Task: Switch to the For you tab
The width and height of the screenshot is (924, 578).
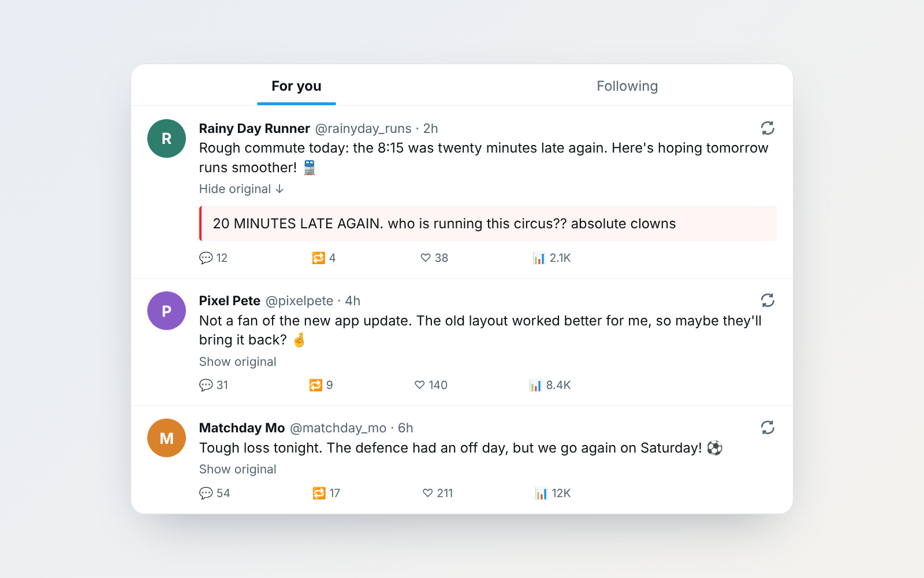Action: coord(296,86)
